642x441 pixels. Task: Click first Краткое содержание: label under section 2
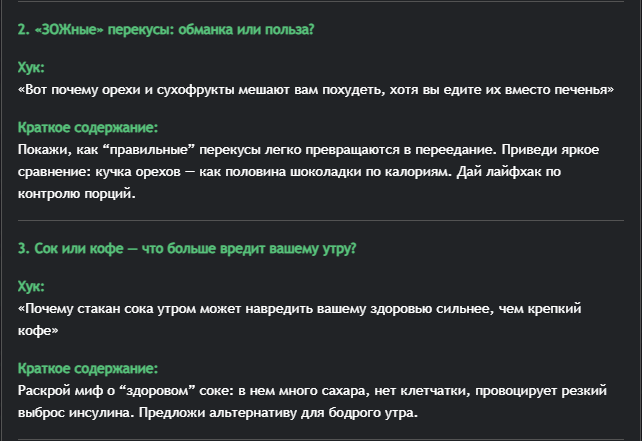pyautogui.click(x=88, y=128)
